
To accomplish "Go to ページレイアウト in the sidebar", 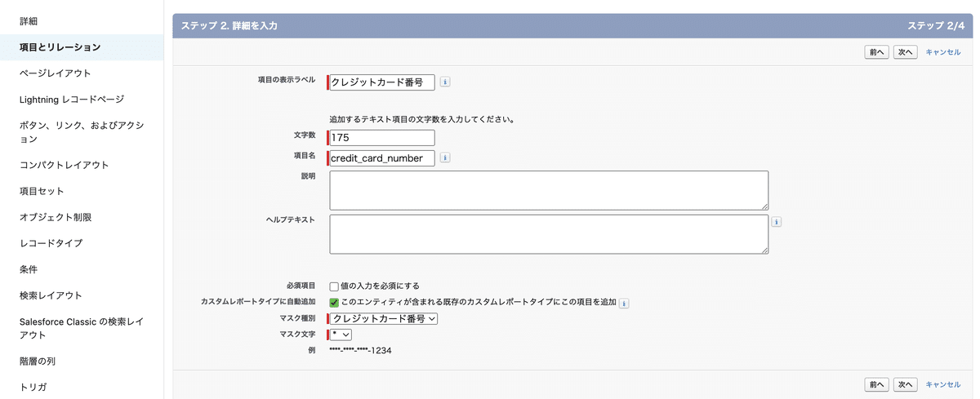I will pos(56,73).
